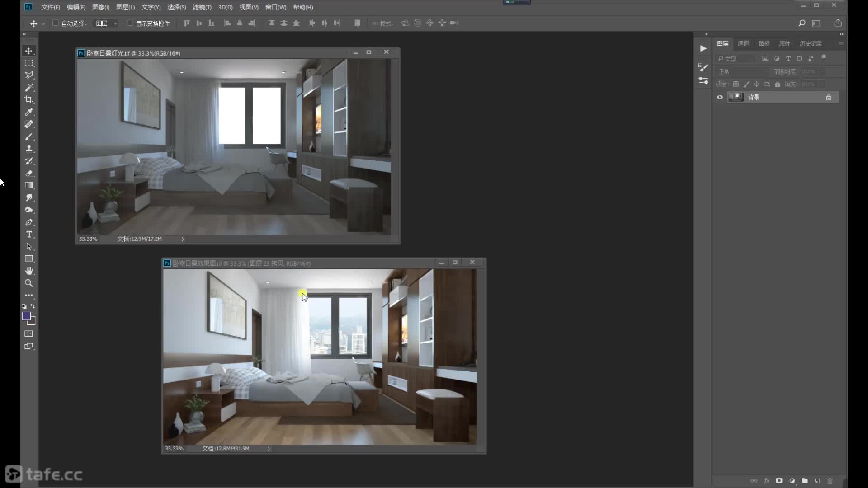
Task: Open the 图像(I) menu
Action: [x=101, y=7]
